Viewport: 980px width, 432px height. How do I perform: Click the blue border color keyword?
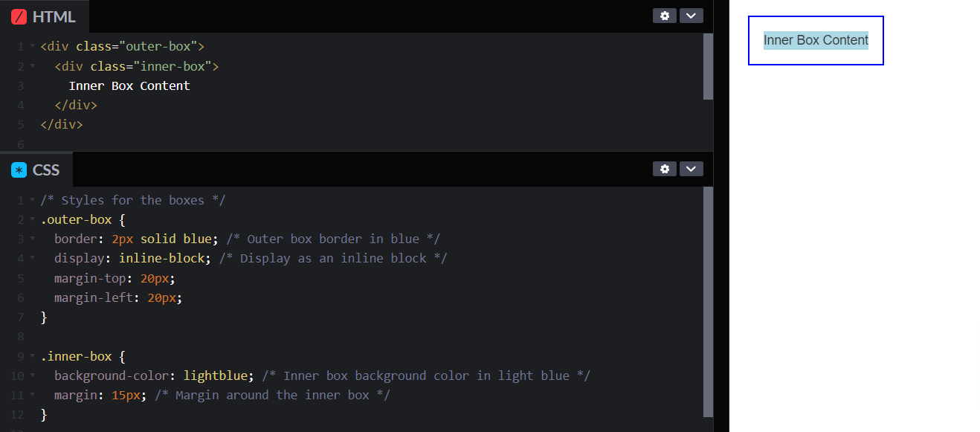pos(199,238)
